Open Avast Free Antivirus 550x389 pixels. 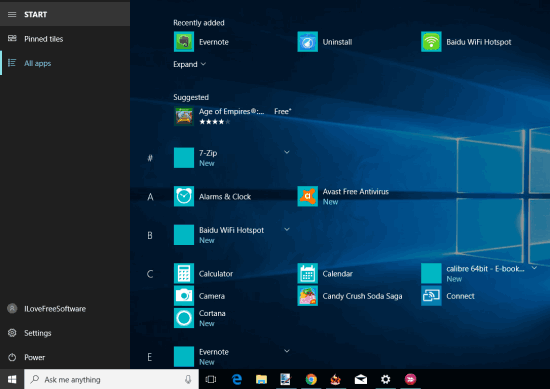(343, 196)
